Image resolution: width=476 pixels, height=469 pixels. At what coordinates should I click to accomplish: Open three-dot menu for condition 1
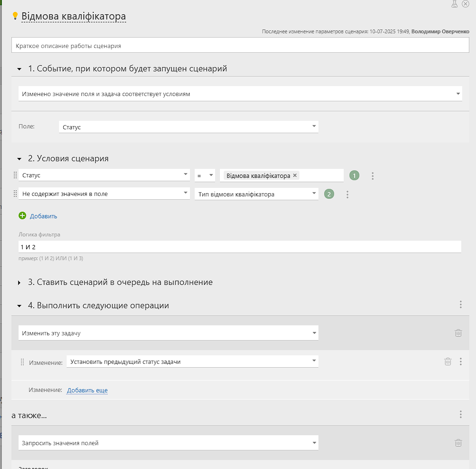(373, 176)
